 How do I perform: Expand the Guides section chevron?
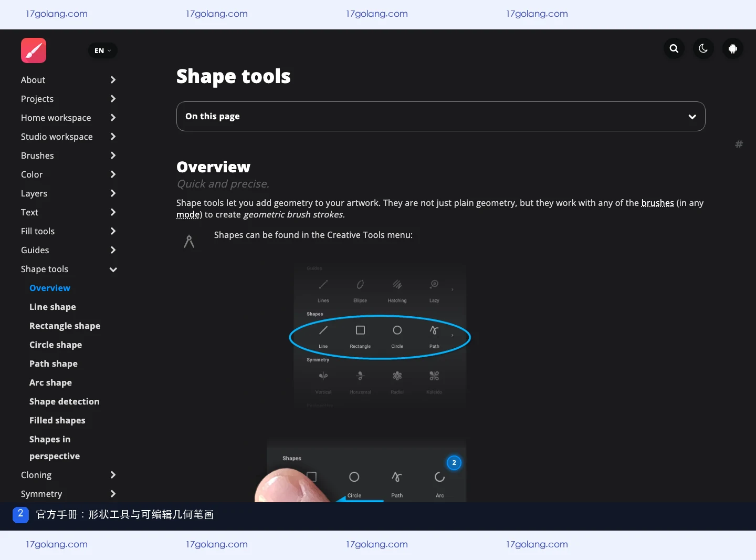(x=113, y=250)
